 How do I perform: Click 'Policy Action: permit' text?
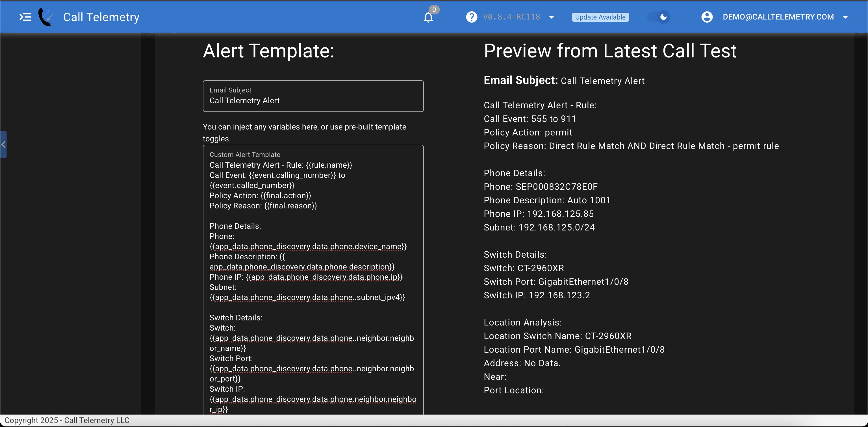coord(528,132)
